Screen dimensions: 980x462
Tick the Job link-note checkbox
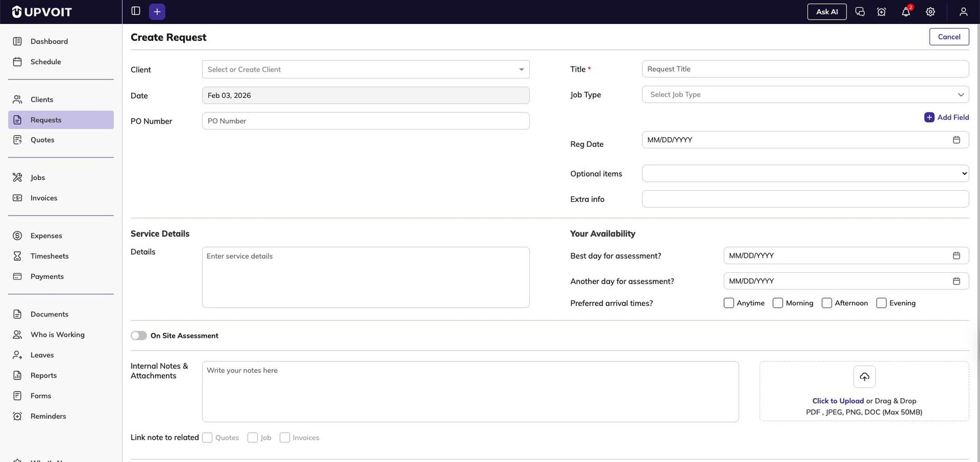[x=252, y=438]
